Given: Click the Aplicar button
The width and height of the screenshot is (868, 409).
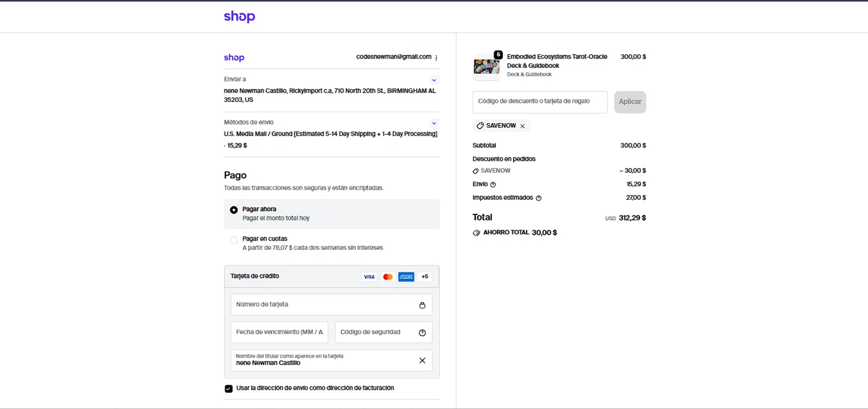Looking at the screenshot, I should point(630,102).
